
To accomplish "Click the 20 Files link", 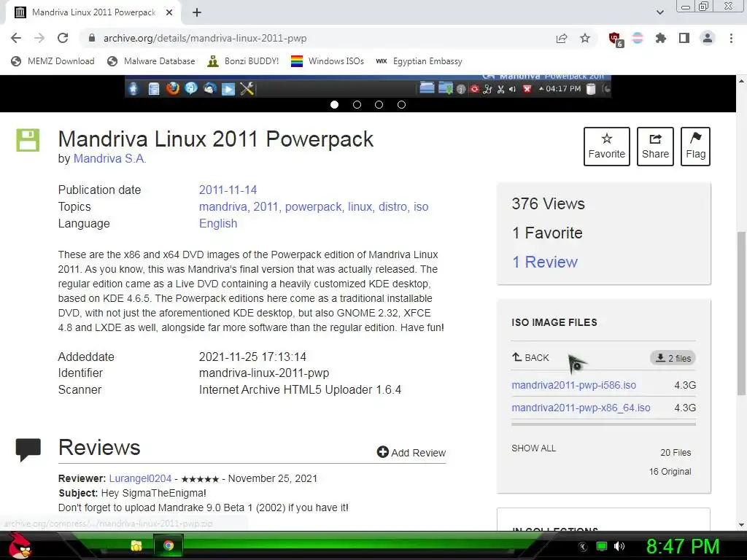I will (676, 452).
